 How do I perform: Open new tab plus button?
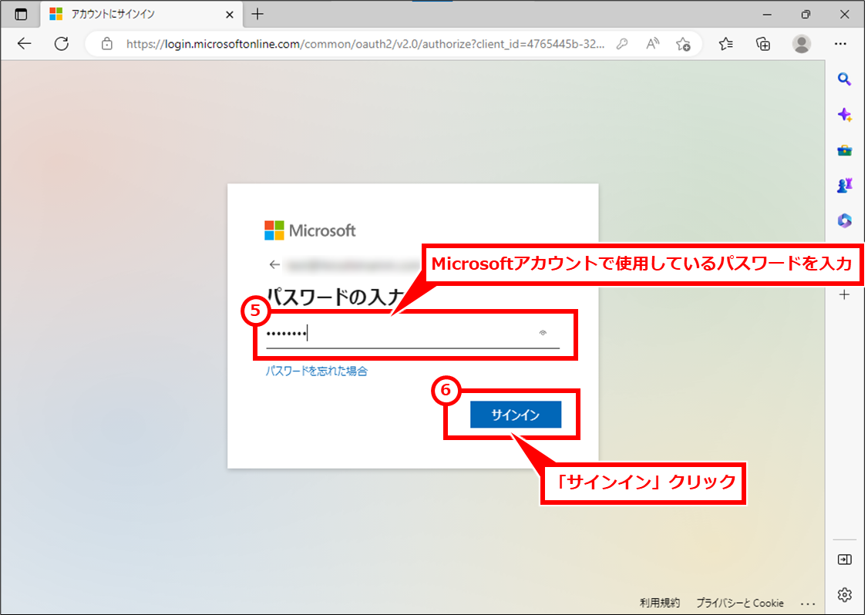click(x=257, y=15)
